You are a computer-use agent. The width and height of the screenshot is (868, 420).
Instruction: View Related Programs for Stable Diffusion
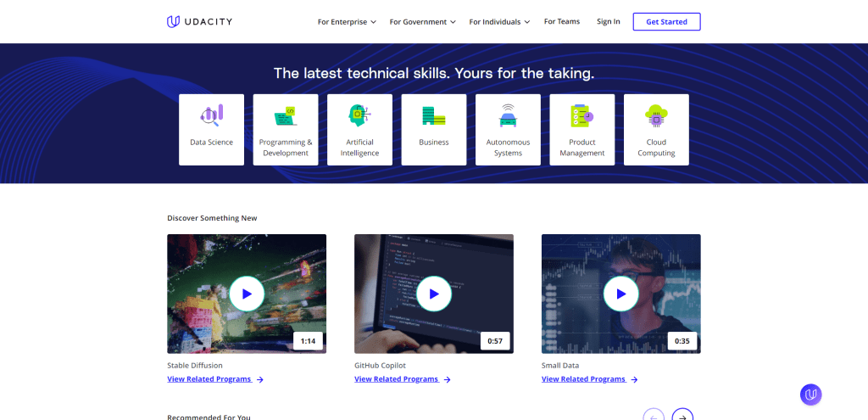click(209, 379)
